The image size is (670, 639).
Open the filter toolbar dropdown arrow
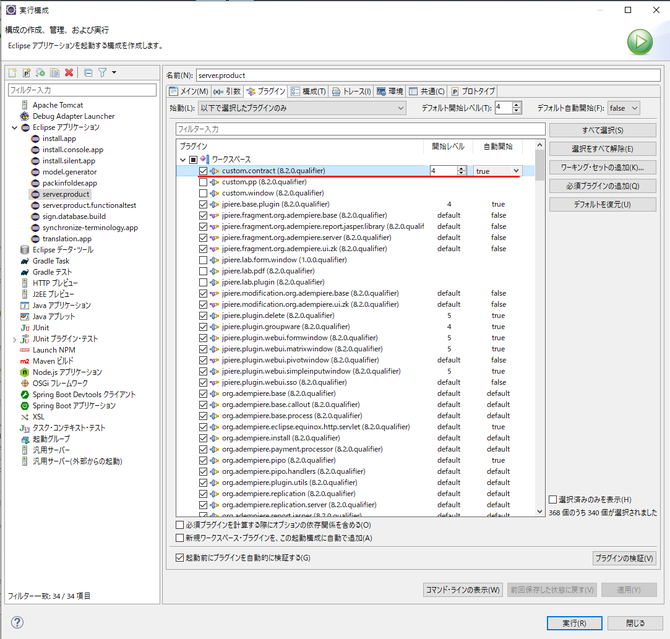pos(114,72)
